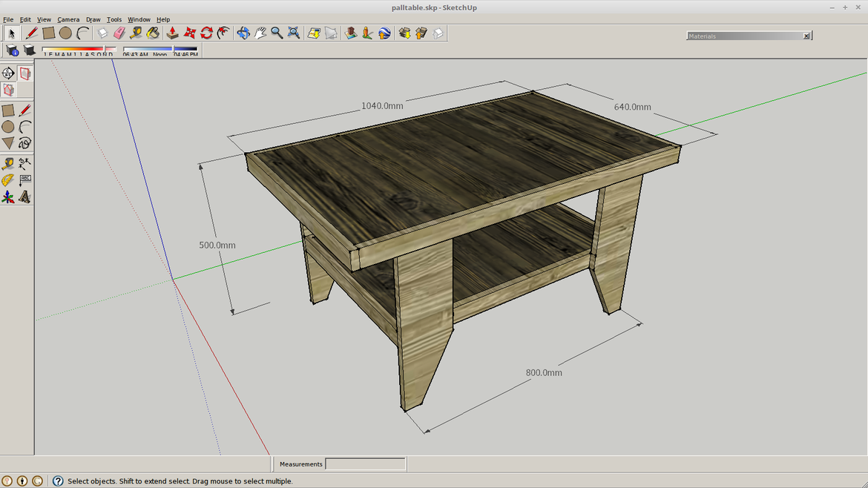Screen dimensions: 868x488
Task: Close the Materials box with its X button
Action: coord(806,35)
